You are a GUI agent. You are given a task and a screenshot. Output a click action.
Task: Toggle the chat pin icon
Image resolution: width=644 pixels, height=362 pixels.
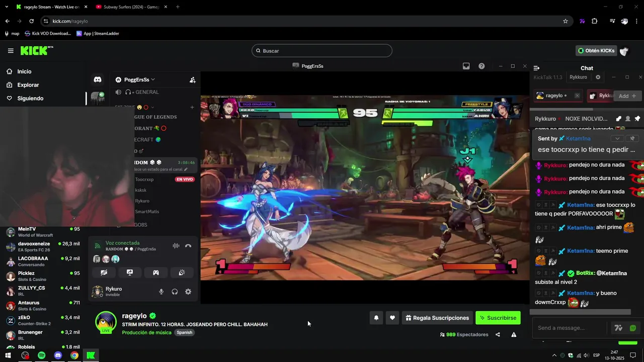[637, 119]
